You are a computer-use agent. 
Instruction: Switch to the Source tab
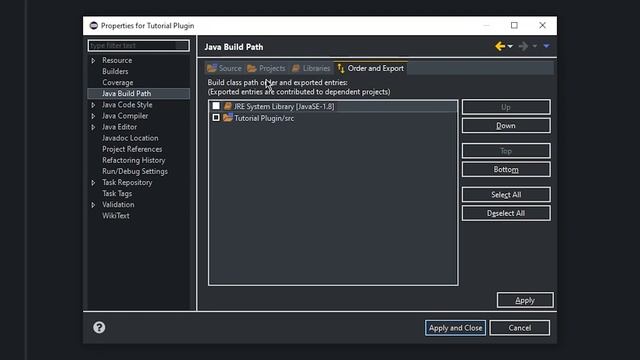tap(224, 68)
